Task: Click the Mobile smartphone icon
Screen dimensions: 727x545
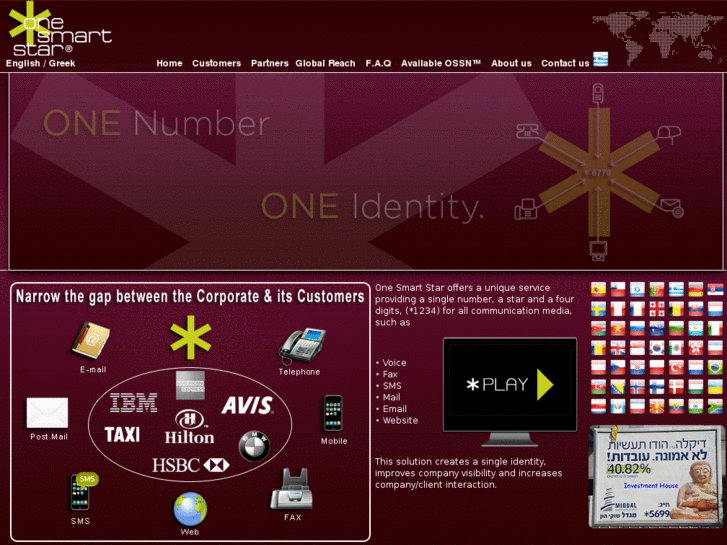Action: click(333, 413)
